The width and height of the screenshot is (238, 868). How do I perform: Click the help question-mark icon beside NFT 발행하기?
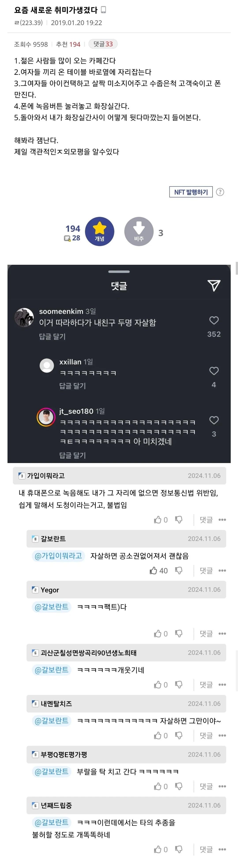click(220, 192)
